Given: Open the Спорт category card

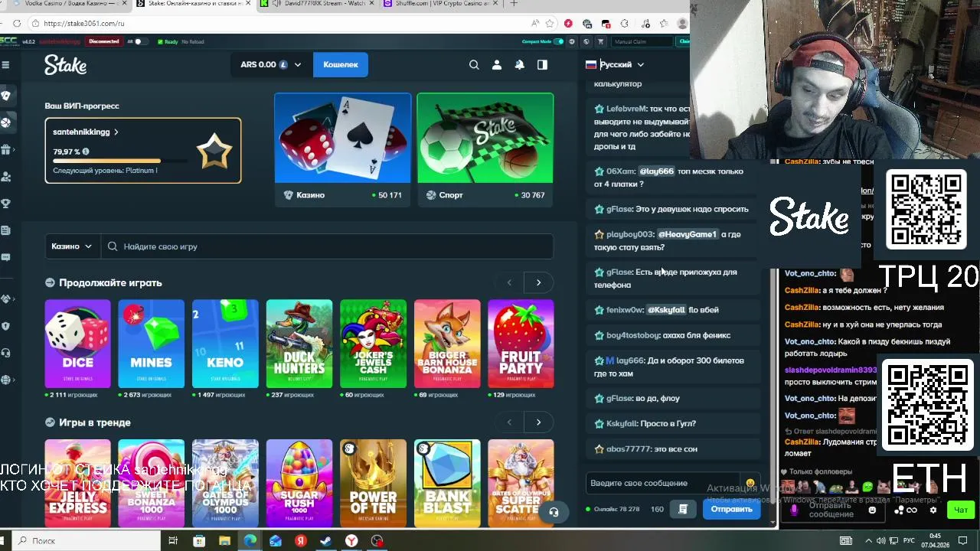Looking at the screenshot, I should (x=485, y=149).
